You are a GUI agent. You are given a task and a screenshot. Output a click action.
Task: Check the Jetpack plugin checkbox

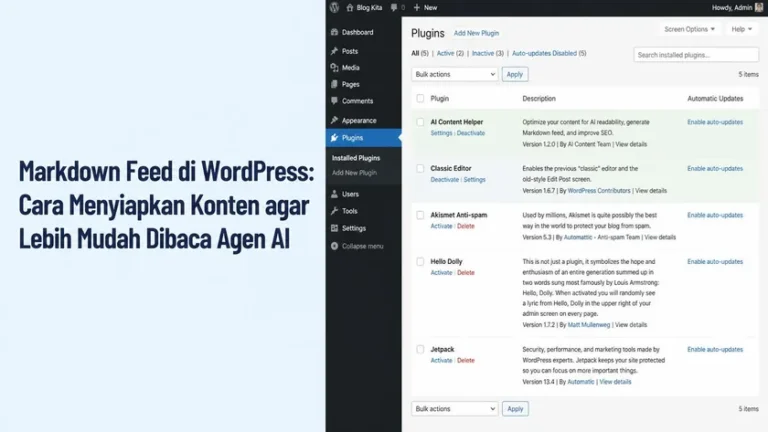tap(420, 349)
